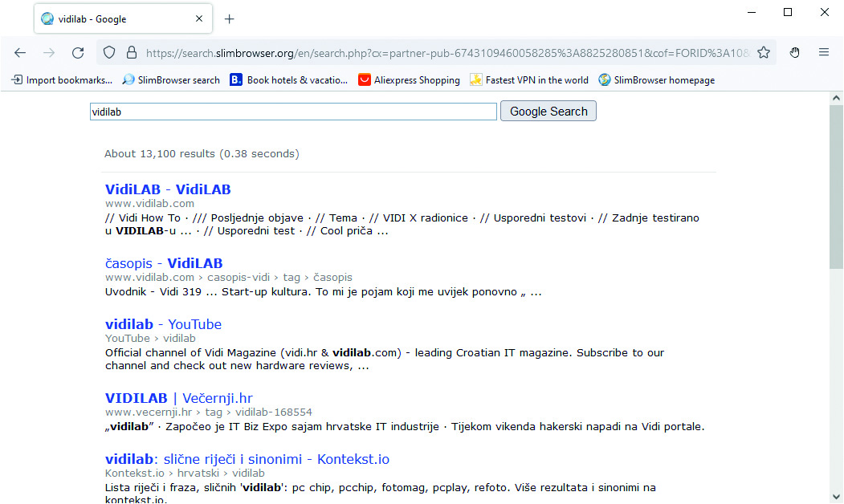Open the hamburger application menu

[x=824, y=53]
